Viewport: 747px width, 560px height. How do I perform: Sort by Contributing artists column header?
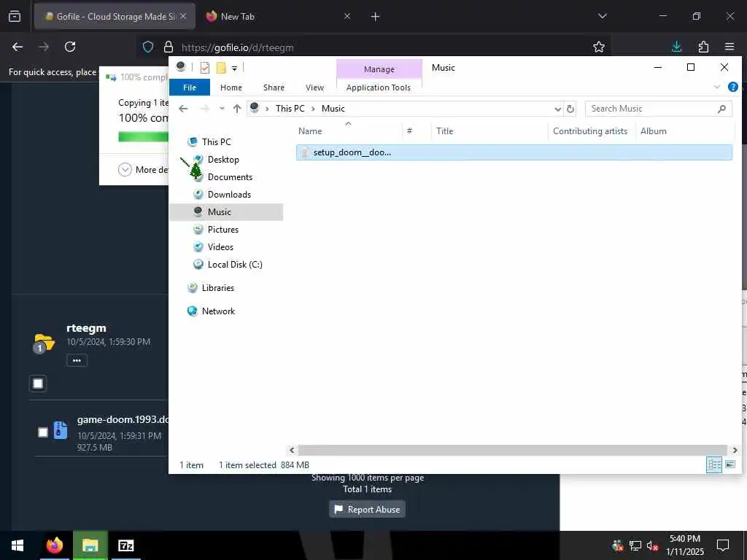(x=591, y=131)
